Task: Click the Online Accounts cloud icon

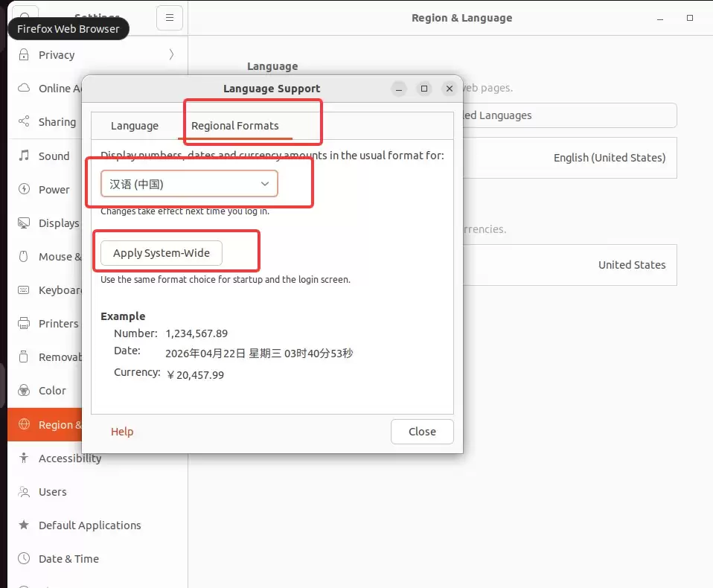Action: (x=24, y=88)
